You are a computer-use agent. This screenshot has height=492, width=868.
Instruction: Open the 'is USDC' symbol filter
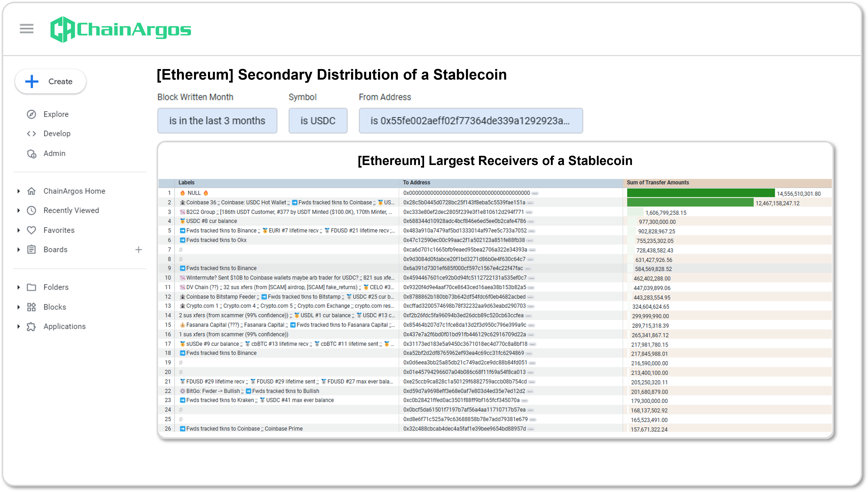(x=318, y=121)
